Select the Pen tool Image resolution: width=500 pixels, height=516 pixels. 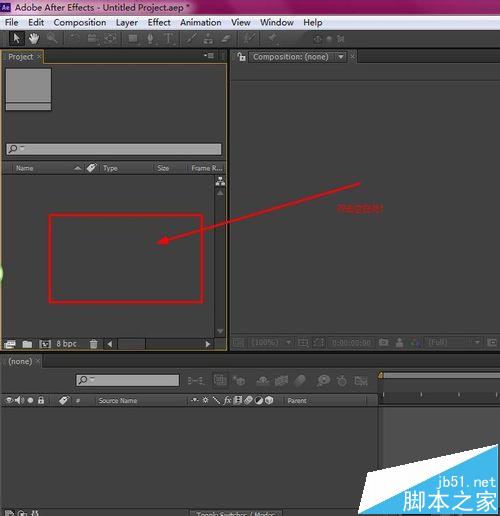(x=151, y=39)
